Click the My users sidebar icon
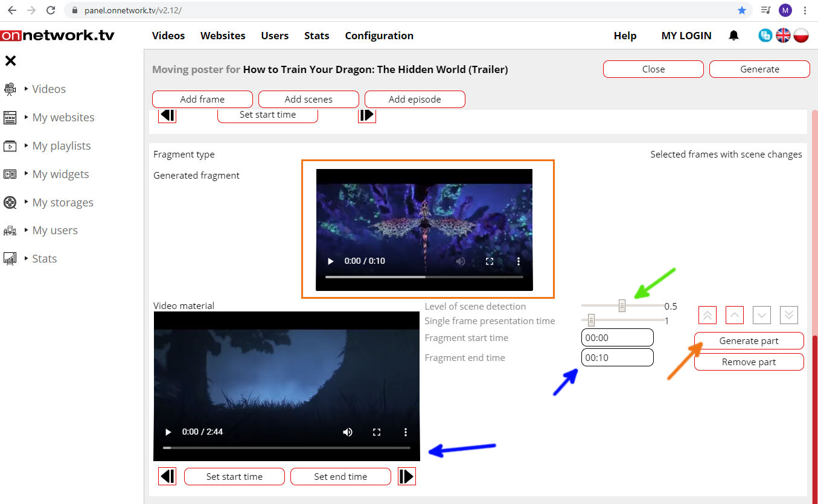The image size is (818, 504). (10, 231)
